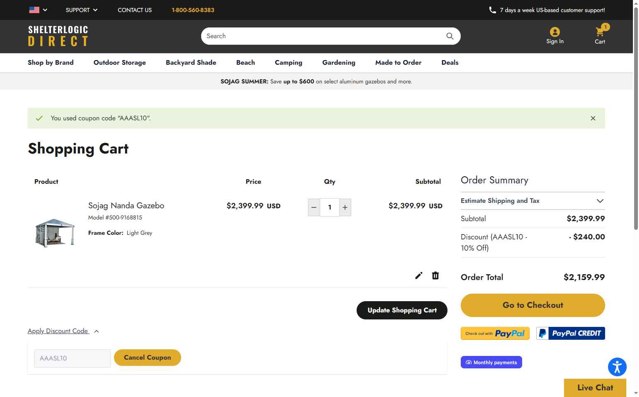Click the page vertical scrollbar

635,118
